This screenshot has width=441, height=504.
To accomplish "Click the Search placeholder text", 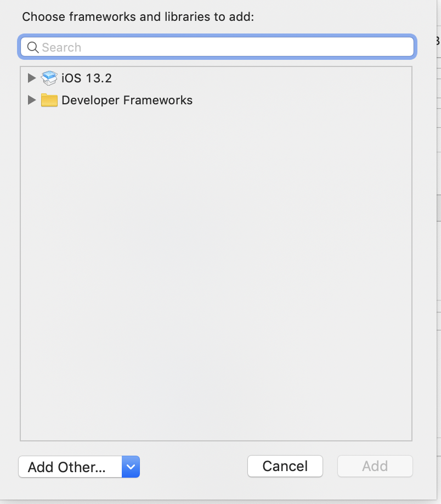I will click(x=61, y=48).
